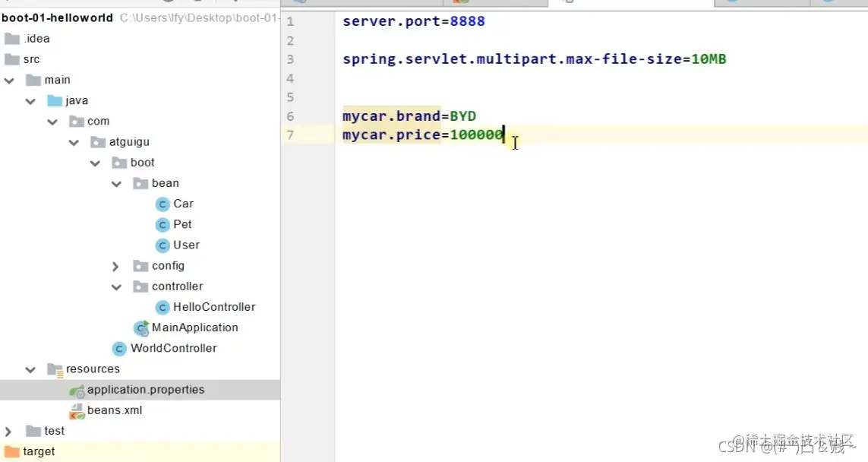Click the Pet class icon

coord(163,224)
